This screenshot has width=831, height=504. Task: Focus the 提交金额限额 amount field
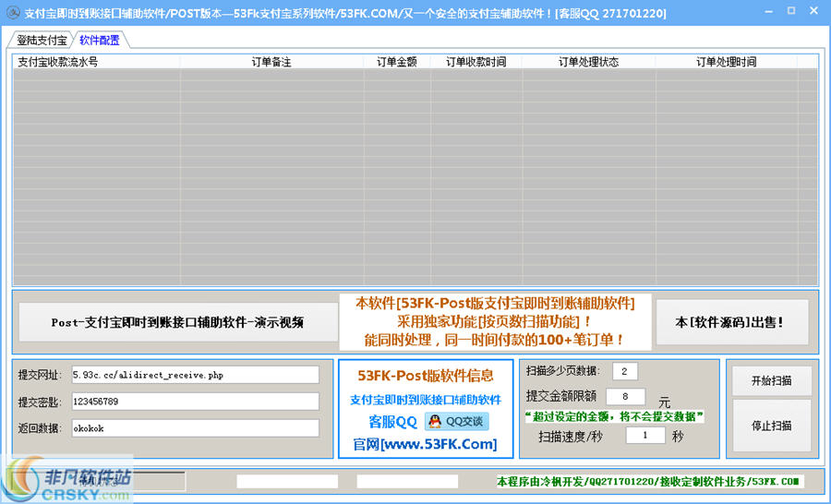(625, 396)
